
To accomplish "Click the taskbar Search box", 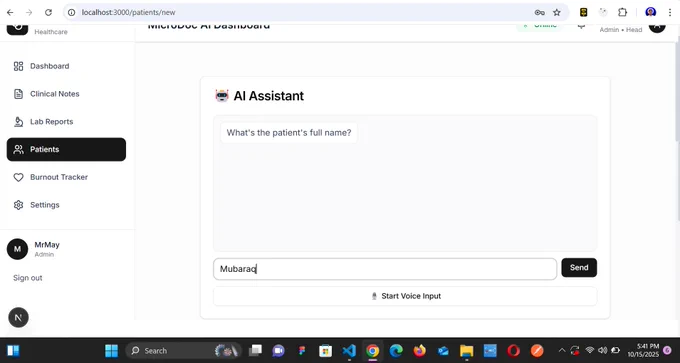I will pyautogui.click(x=182, y=350).
